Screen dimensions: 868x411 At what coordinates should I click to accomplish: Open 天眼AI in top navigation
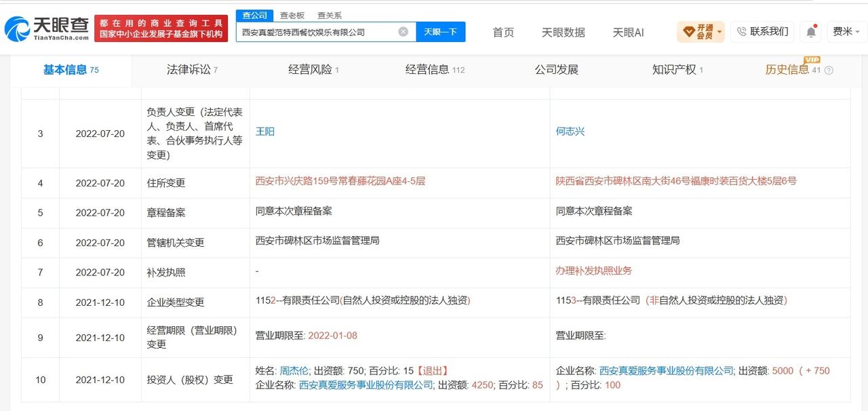pos(628,33)
